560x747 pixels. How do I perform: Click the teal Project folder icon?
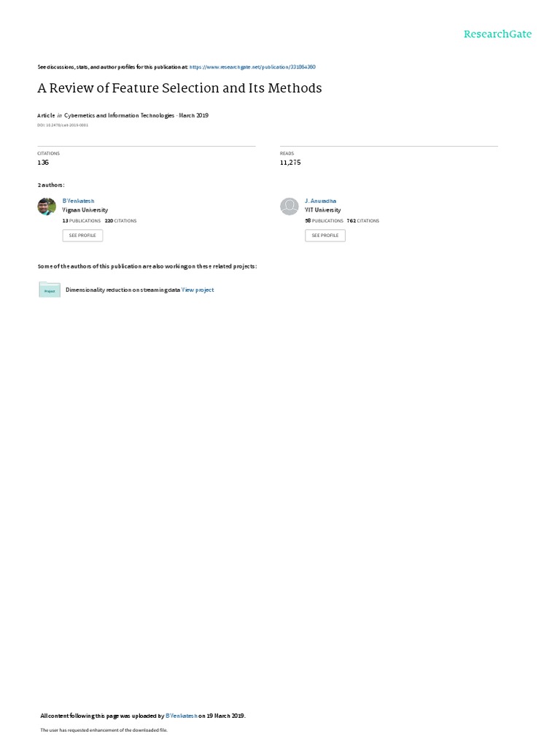click(50, 290)
